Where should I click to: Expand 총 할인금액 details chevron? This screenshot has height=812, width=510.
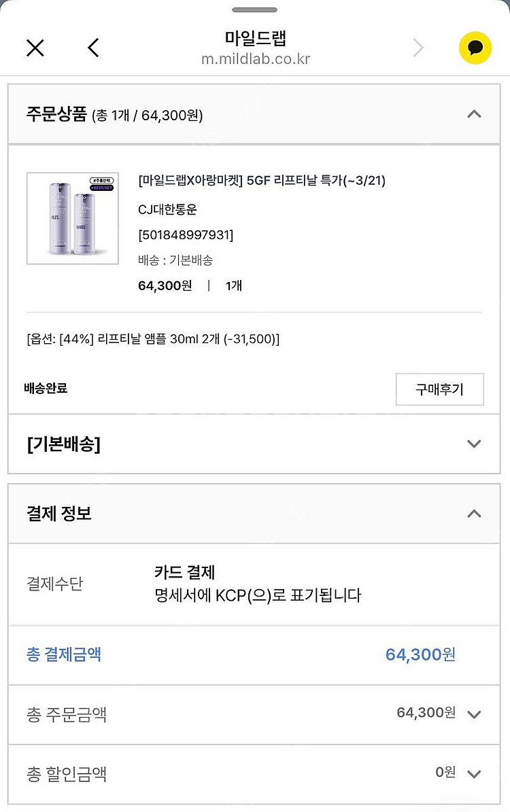click(474, 774)
